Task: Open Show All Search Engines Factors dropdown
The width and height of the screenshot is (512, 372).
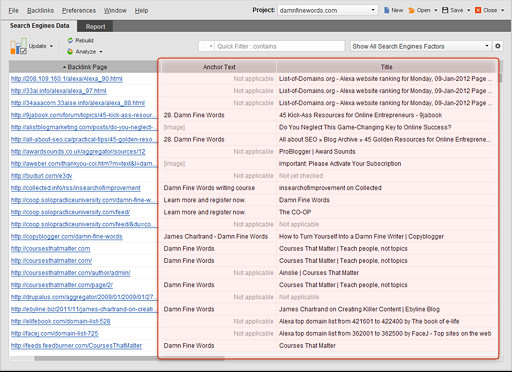Action: pos(421,46)
